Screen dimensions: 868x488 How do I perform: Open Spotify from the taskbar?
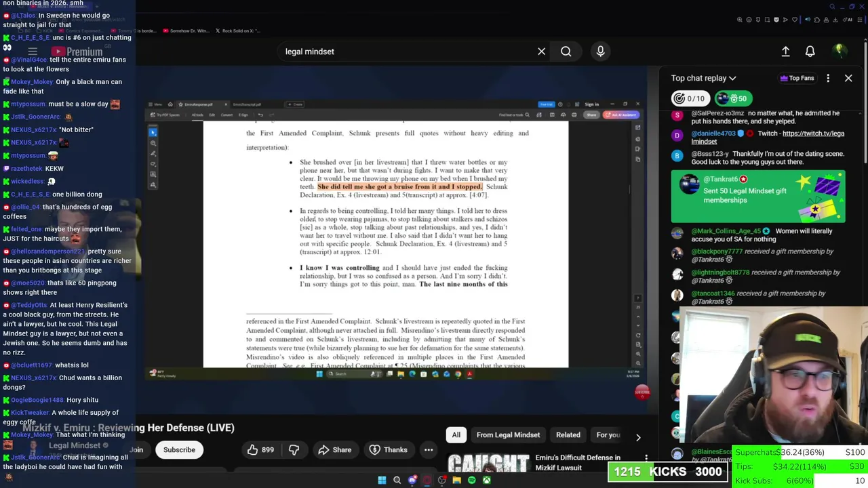click(x=471, y=481)
